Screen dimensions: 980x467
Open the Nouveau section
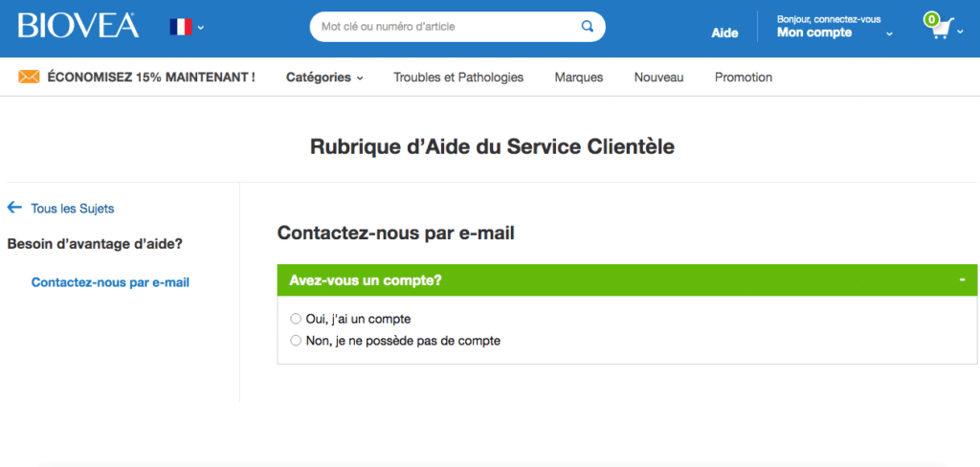pyautogui.click(x=658, y=78)
